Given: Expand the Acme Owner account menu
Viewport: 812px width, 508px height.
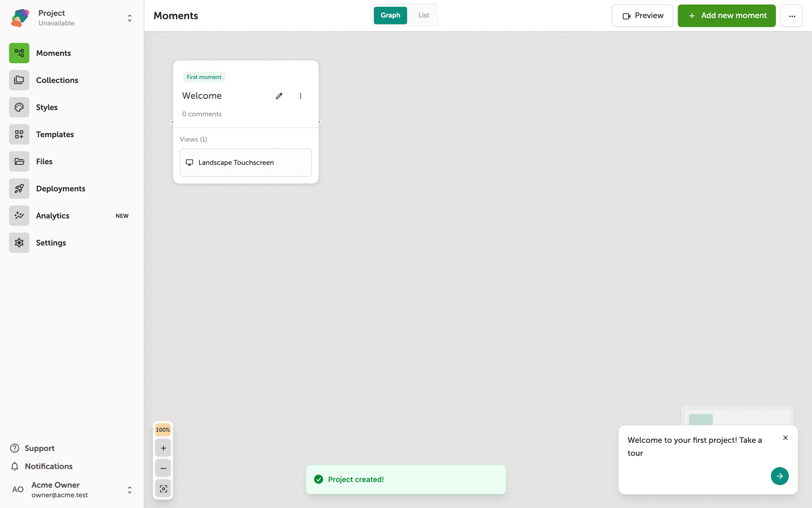Looking at the screenshot, I should click(x=129, y=490).
